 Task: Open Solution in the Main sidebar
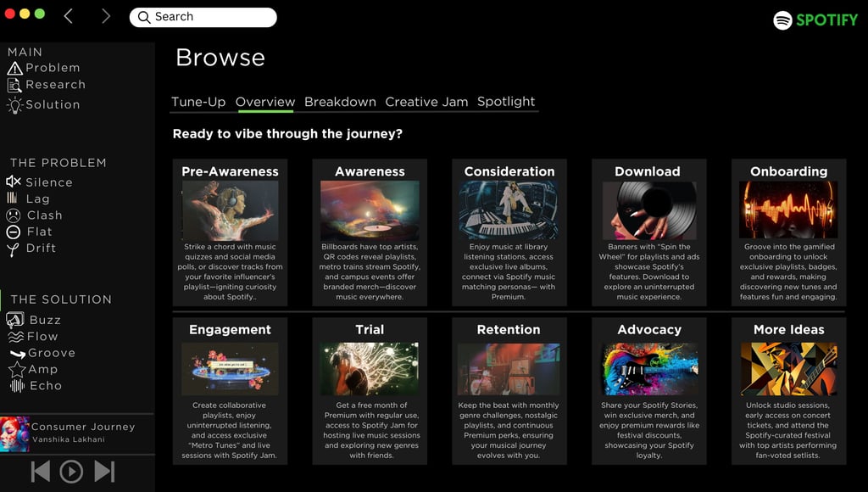click(x=53, y=104)
